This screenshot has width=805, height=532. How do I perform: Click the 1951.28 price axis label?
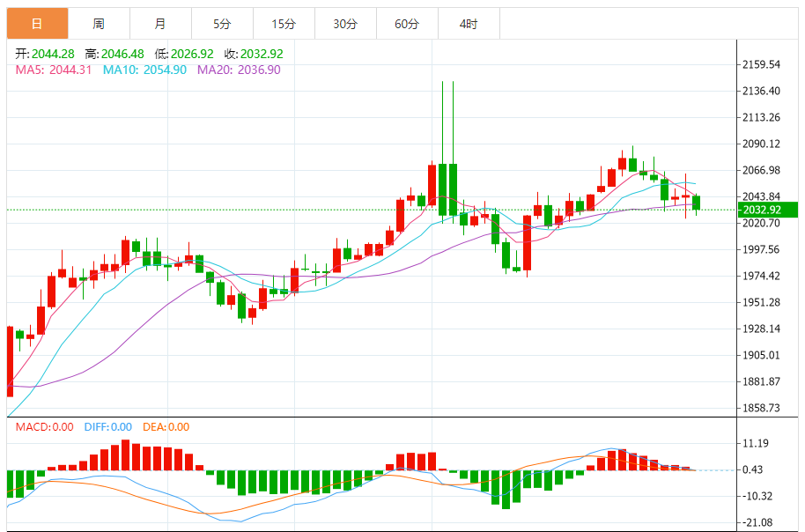[761, 302]
